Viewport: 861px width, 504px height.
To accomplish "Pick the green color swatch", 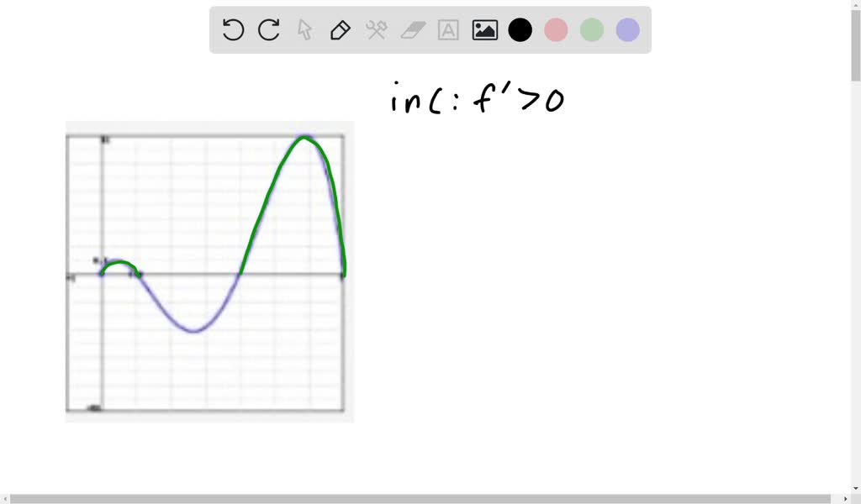I will click(591, 29).
